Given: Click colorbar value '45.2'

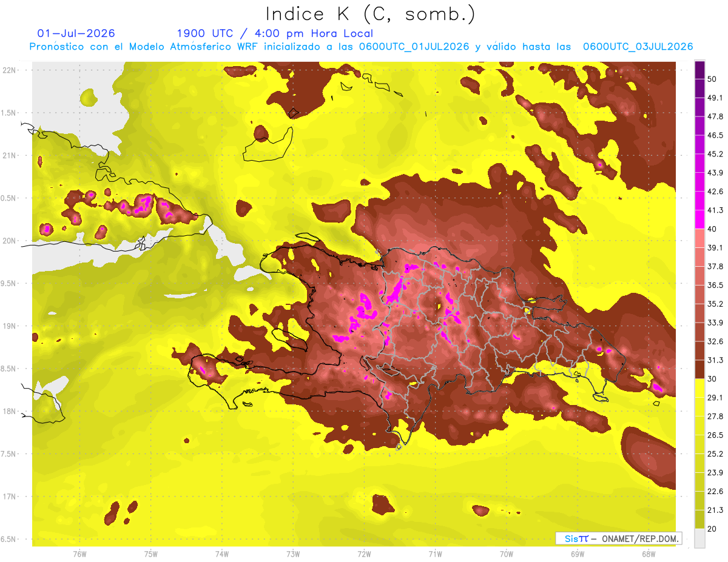Looking at the screenshot, I should tap(715, 154).
